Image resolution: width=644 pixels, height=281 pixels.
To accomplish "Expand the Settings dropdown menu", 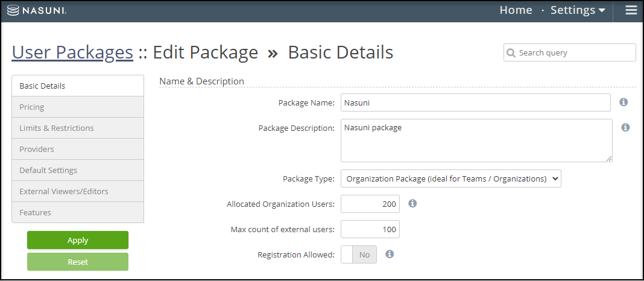I will [578, 11].
